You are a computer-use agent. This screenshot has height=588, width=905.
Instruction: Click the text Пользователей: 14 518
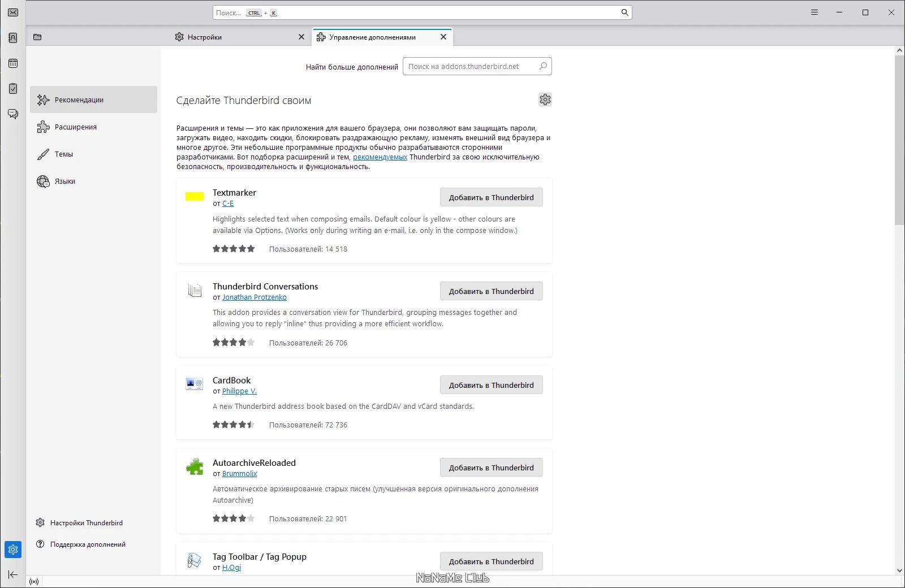[x=308, y=249]
